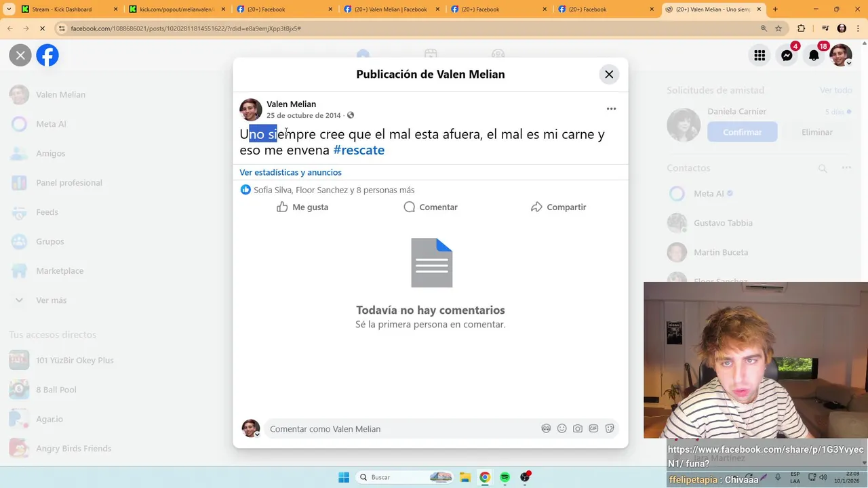Switch to Valen Melian | Facebook tab
Image resolution: width=868 pixels, height=488 pixels.
click(391, 9)
